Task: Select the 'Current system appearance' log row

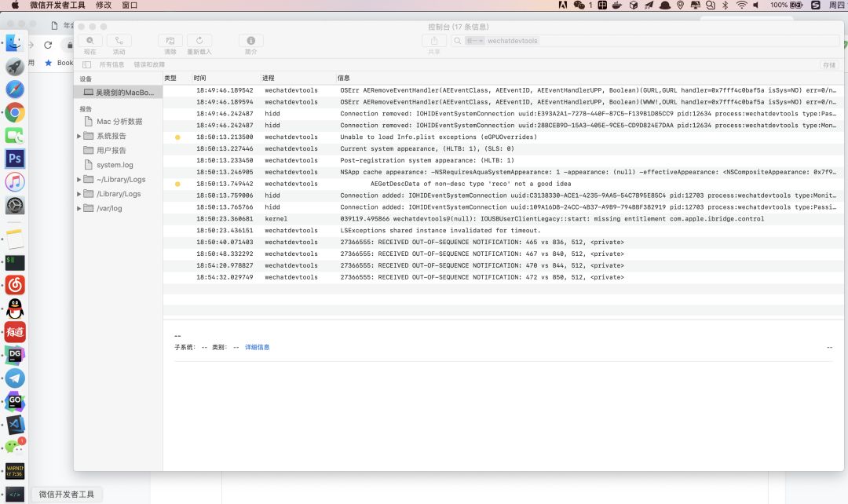Action: (503, 148)
